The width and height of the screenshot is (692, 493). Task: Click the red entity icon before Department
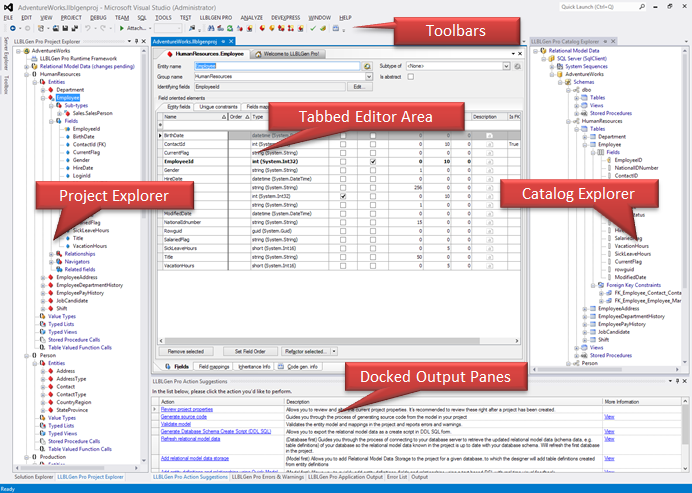pos(51,90)
